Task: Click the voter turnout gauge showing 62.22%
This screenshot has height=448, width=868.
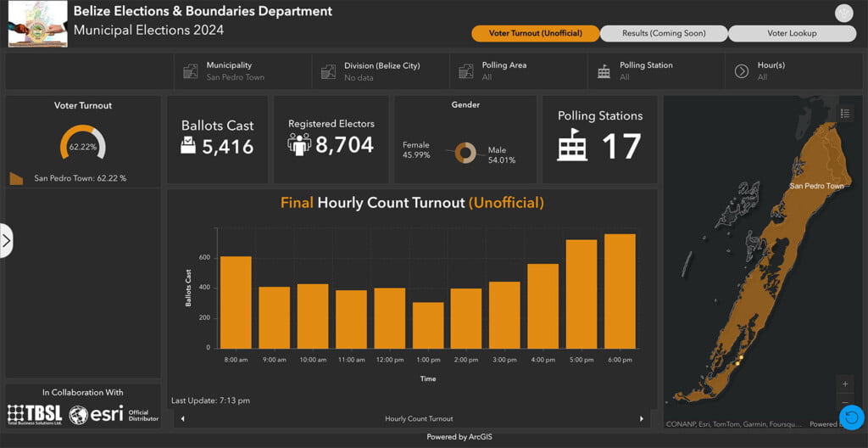Action: 82,144
